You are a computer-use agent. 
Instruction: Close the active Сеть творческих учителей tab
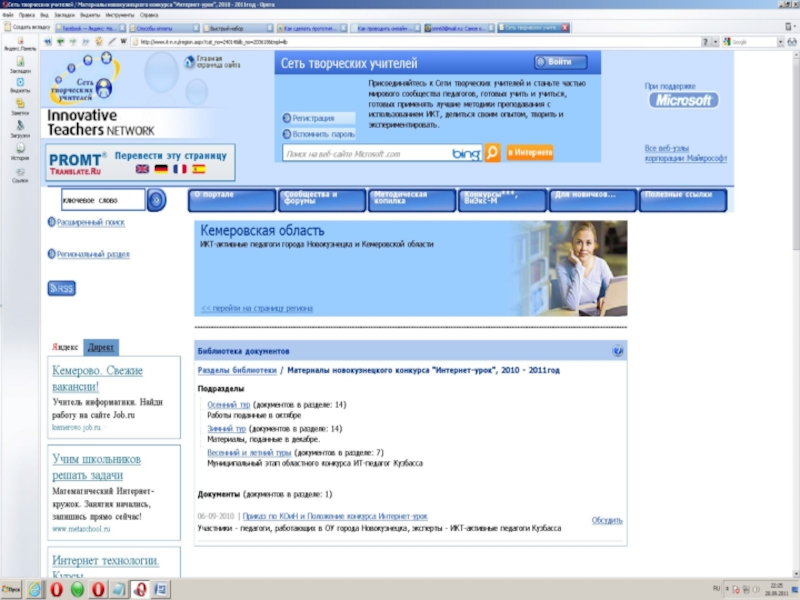pyautogui.click(x=565, y=28)
